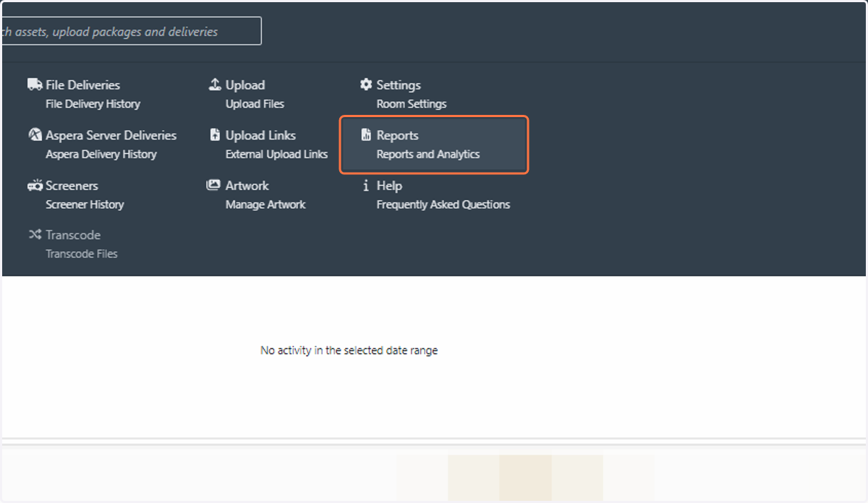868x503 pixels.
Task: Click the Room Settings link
Action: pyautogui.click(x=412, y=104)
